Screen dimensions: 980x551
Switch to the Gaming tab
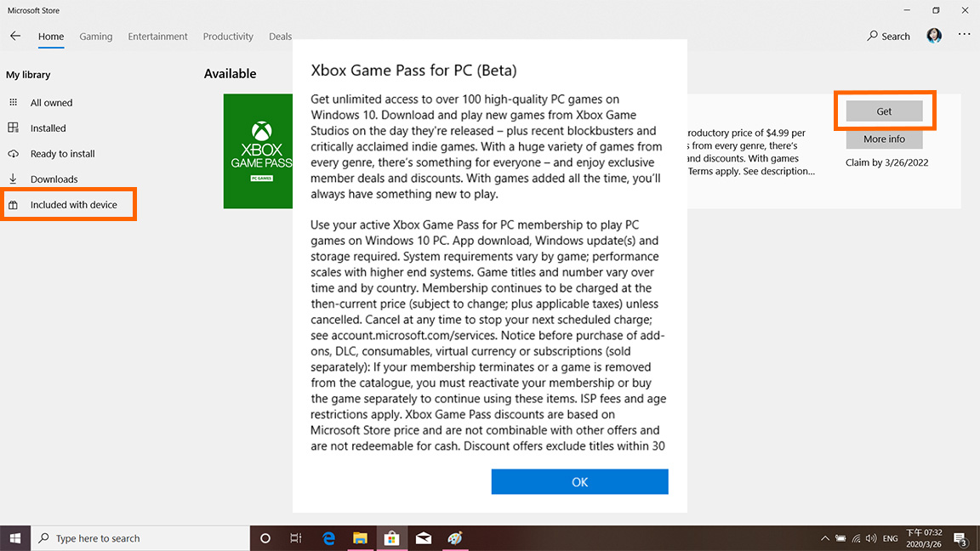coord(95,37)
